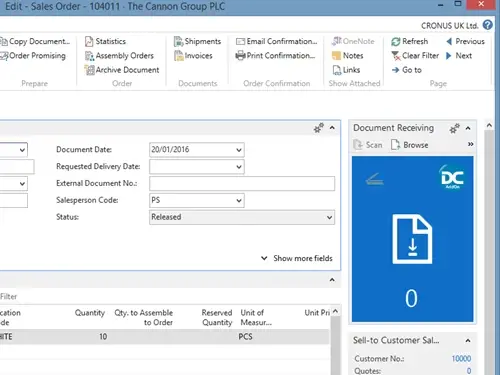
Task: Refresh the page
Action: pyautogui.click(x=410, y=41)
